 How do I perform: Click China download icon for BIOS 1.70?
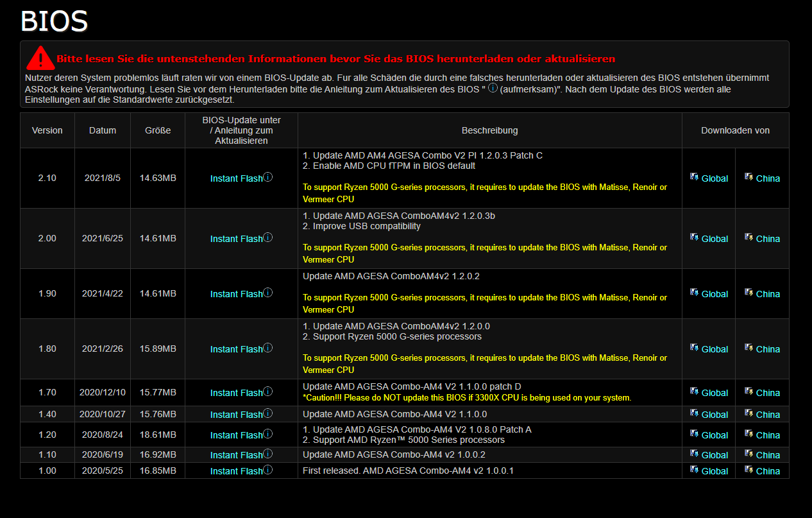749,391
